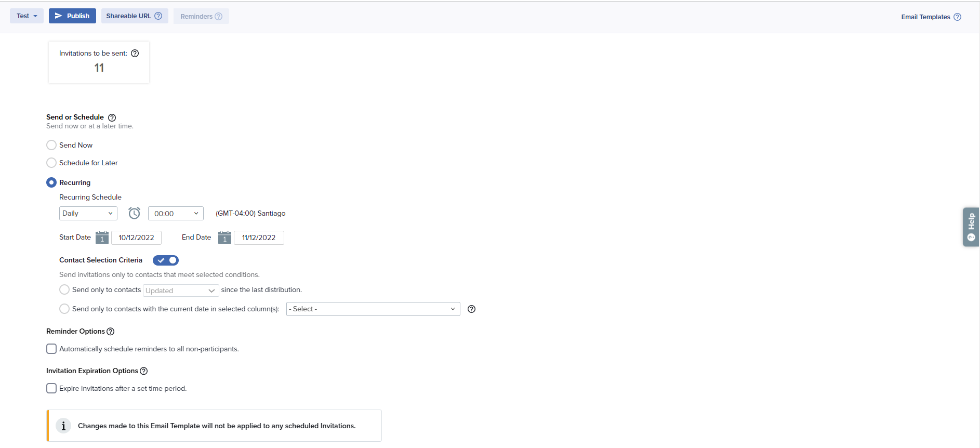
Task: Click the Start Date input field
Action: coord(136,238)
